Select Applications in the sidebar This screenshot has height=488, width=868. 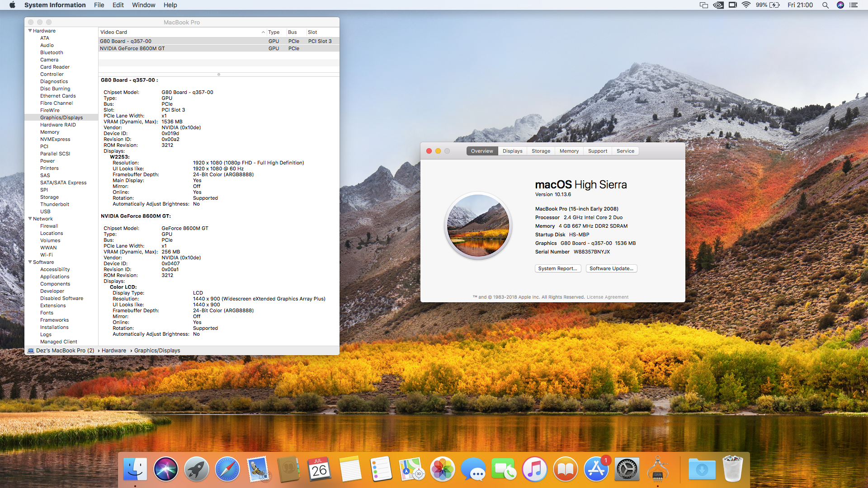click(x=55, y=277)
